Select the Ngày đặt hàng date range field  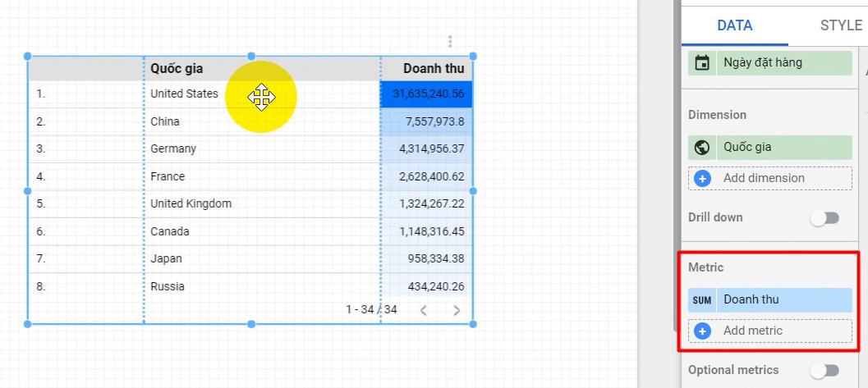(x=770, y=63)
